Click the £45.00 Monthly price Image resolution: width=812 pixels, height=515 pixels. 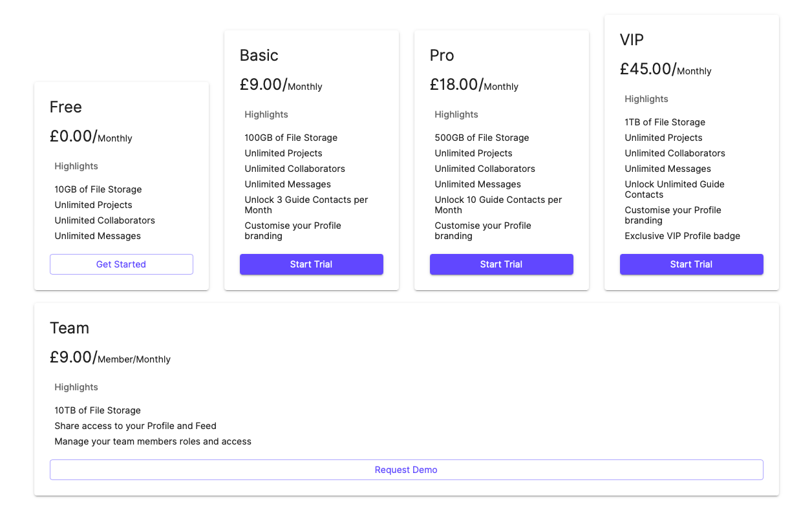tap(666, 69)
